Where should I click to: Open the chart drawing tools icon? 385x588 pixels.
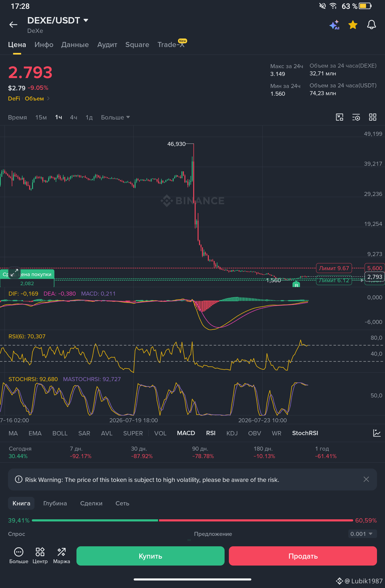point(340,117)
